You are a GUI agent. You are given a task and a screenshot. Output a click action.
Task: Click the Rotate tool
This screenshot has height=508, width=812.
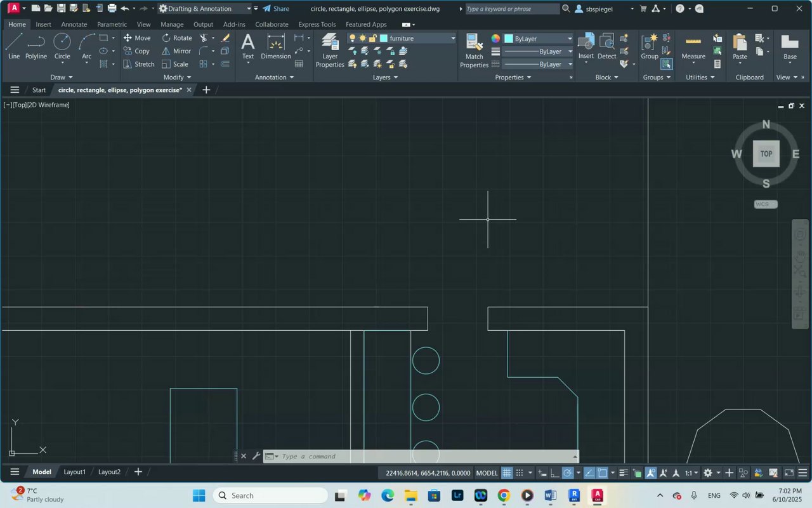pos(176,38)
